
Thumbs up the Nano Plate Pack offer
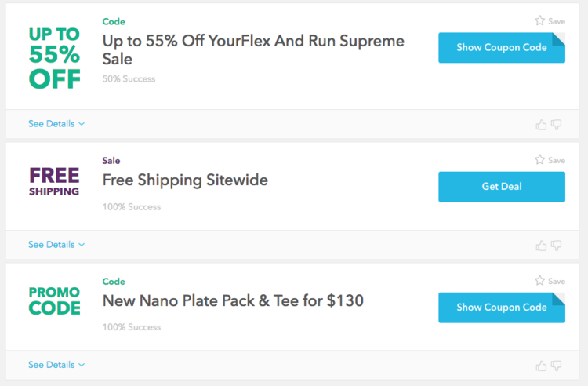pyautogui.click(x=541, y=366)
